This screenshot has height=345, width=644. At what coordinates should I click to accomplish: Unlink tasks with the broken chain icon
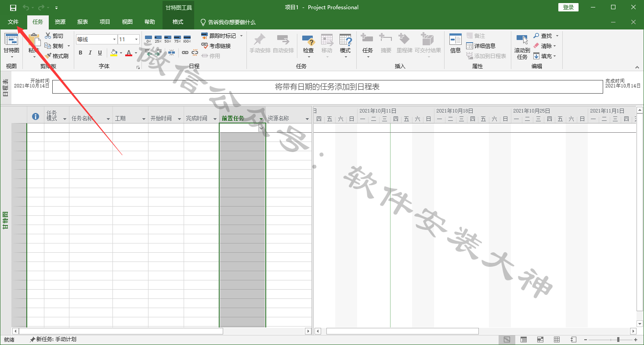click(x=195, y=53)
